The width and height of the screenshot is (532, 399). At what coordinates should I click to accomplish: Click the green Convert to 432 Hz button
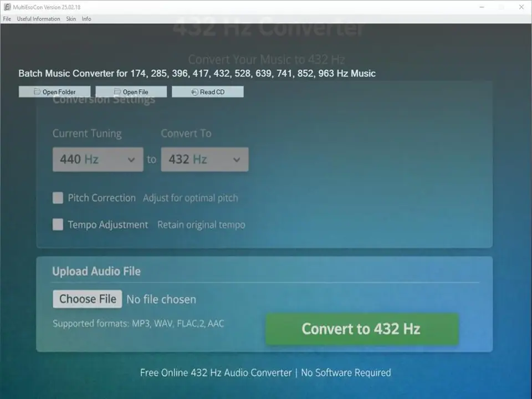[x=361, y=329]
